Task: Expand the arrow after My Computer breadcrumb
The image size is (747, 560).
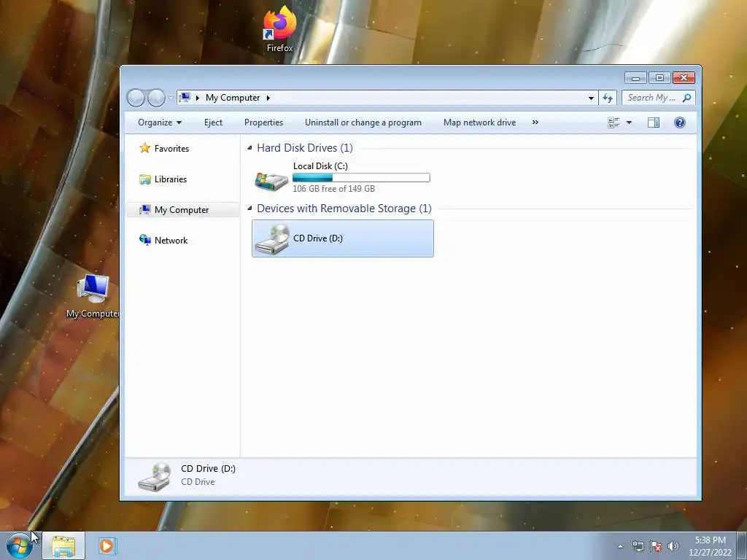Action: [268, 98]
